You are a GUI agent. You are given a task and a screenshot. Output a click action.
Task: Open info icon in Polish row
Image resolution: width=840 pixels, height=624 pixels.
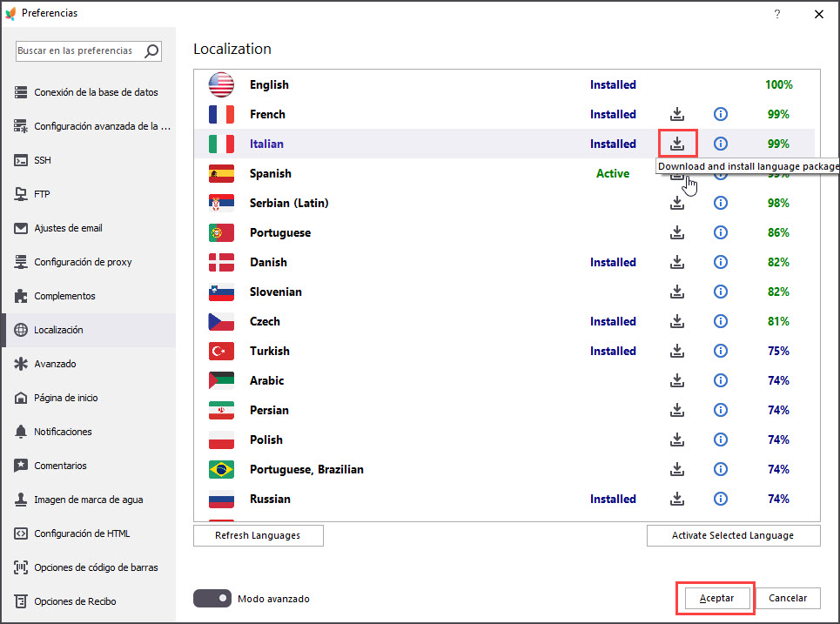(721, 439)
